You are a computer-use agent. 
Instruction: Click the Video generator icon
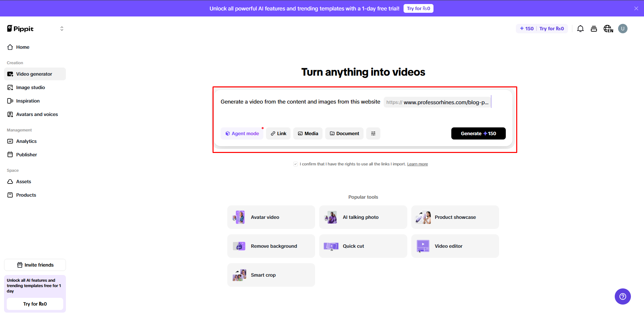10,74
